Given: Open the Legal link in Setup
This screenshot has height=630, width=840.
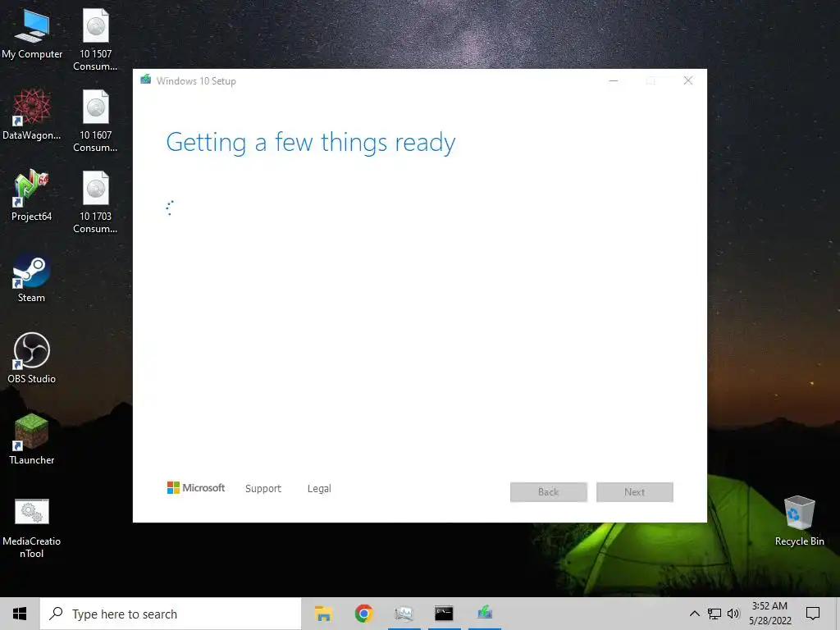Looking at the screenshot, I should pyautogui.click(x=319, y=489).
